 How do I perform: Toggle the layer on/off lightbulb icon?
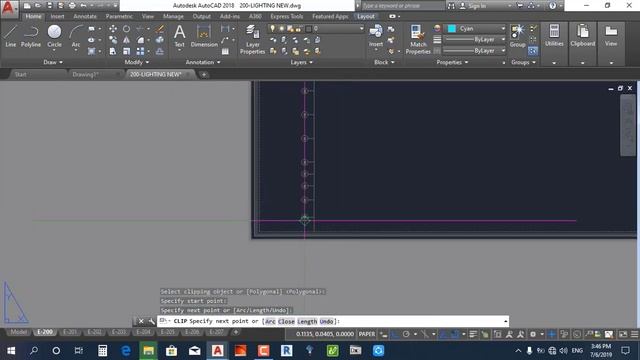coord(273,29)
